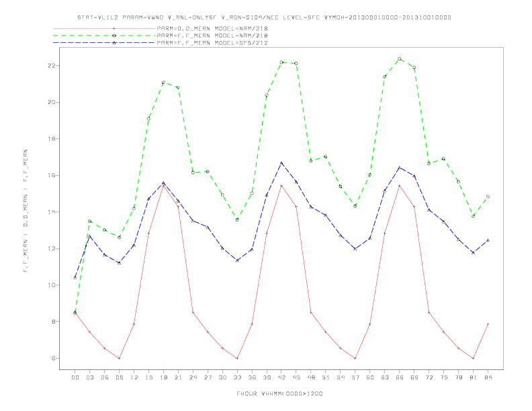Click y-axis tick label 8
532x411 pixels.
(x=54, y=322)
